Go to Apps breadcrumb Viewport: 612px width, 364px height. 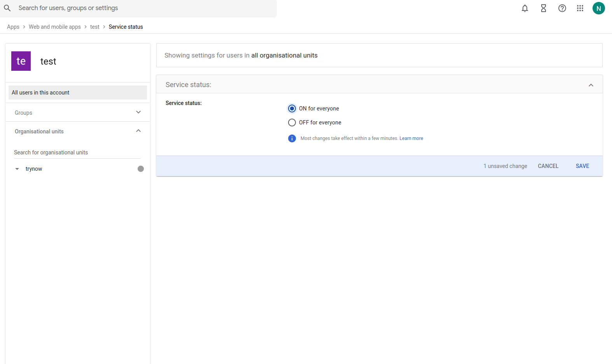[x=13, y=27]
